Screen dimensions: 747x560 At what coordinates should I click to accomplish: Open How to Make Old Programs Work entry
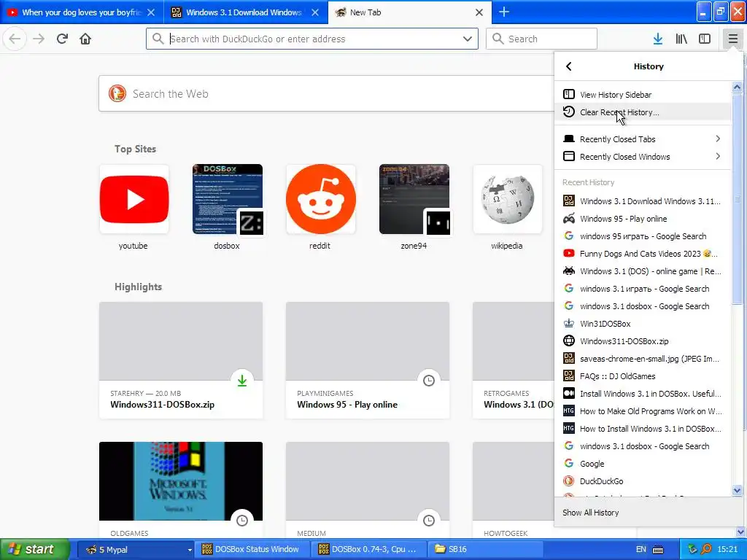(x=642, y=411)
